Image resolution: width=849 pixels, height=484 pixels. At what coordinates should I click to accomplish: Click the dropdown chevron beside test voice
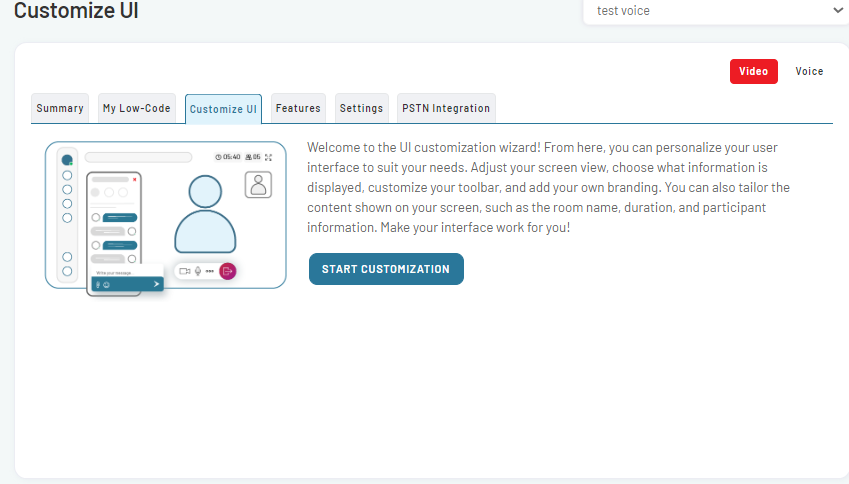(x=838, y=10)
